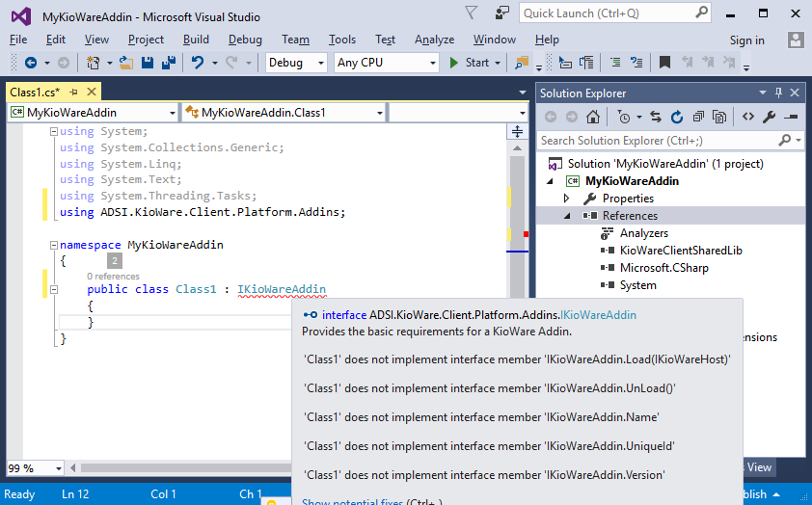This screenshot has width=812, height=505.
Task: Click Sync with Active Document in Solution Explorer
Action: tap(656, 117)
